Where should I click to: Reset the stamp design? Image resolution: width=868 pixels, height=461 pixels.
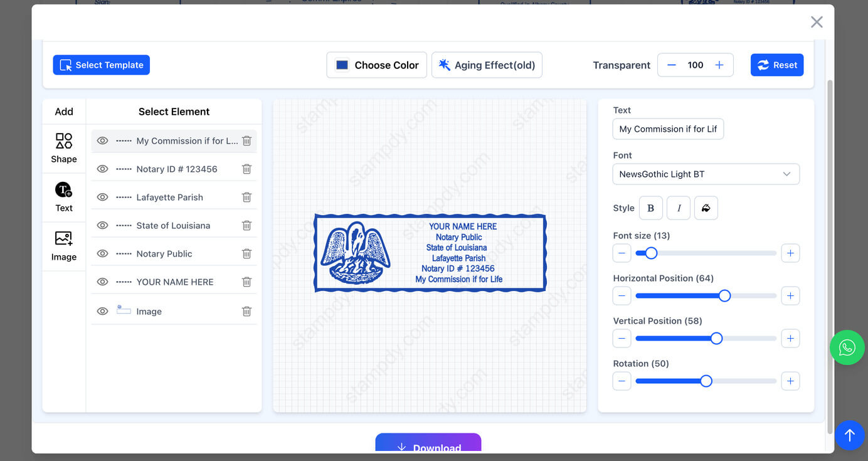click(x=777, y=65)
